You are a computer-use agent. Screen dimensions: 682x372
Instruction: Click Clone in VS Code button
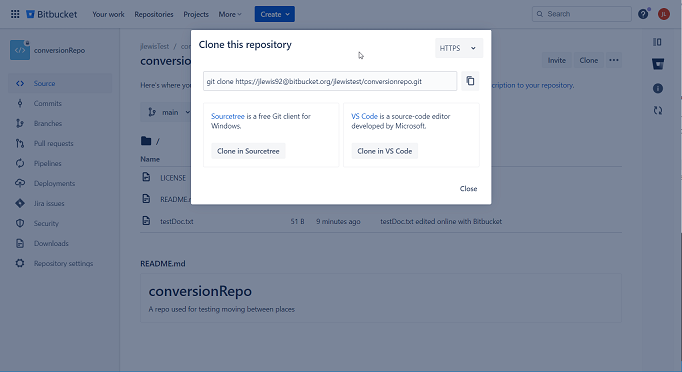384,151
